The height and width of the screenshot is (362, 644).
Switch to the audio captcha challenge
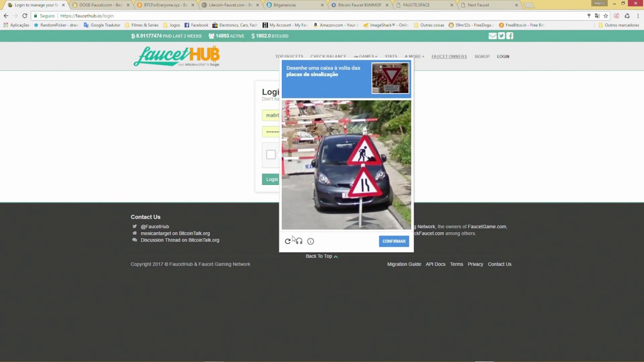[299, 241]
